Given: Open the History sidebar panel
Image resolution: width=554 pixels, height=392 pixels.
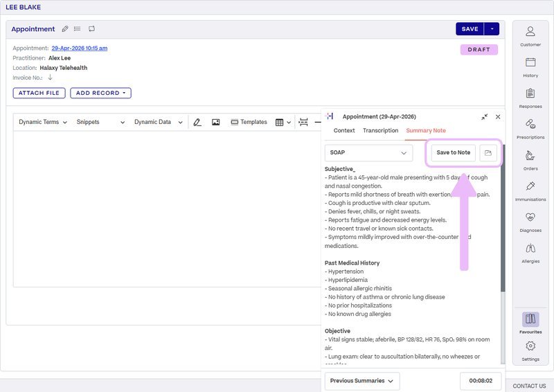Looking at the screenshot, I should click(530, 66).
